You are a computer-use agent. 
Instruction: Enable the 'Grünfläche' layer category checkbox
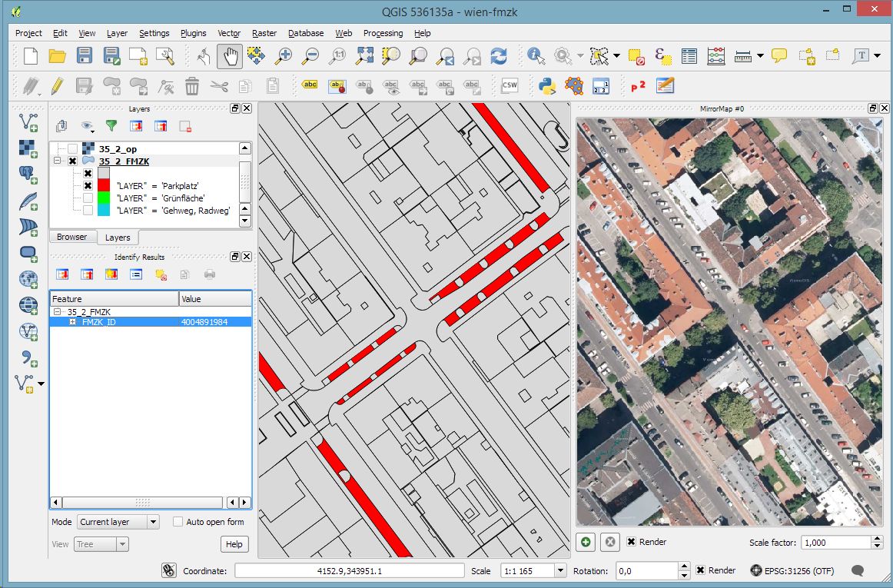tap(88, 198)
